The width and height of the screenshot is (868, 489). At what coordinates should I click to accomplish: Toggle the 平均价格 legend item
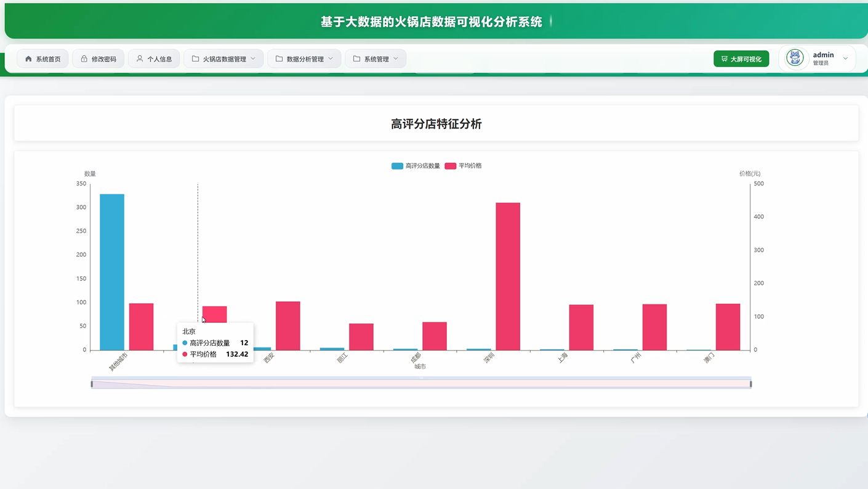(x=464, y=166)
